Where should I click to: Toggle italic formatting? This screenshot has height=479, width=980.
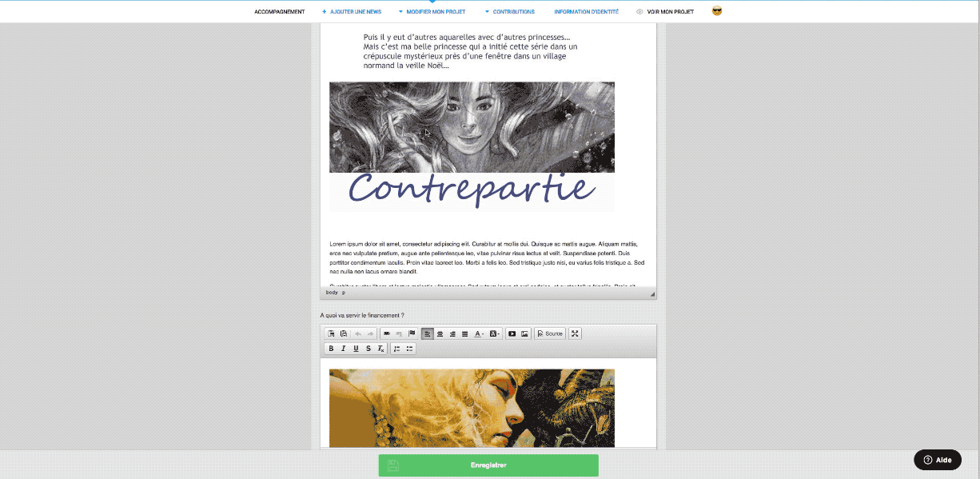344,349
